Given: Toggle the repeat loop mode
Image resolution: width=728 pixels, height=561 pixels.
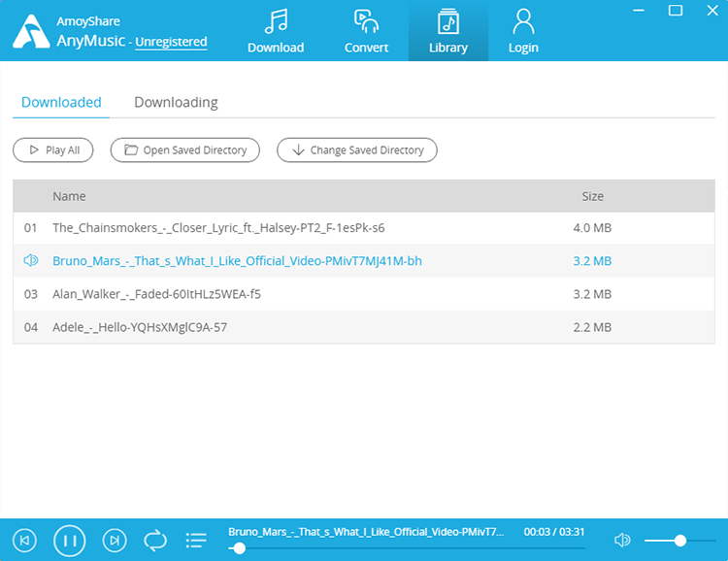Looking at the screenshot, I should click(155, 541).
